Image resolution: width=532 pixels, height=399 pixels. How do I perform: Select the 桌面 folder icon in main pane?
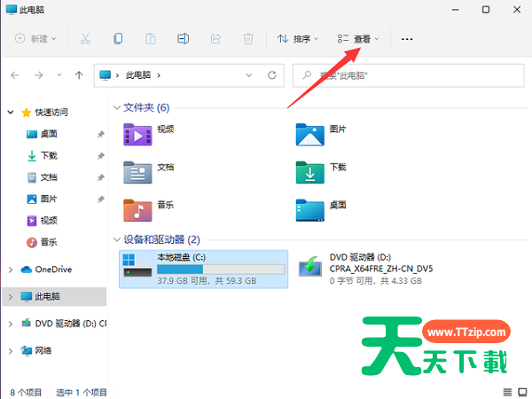click(309, 210)
